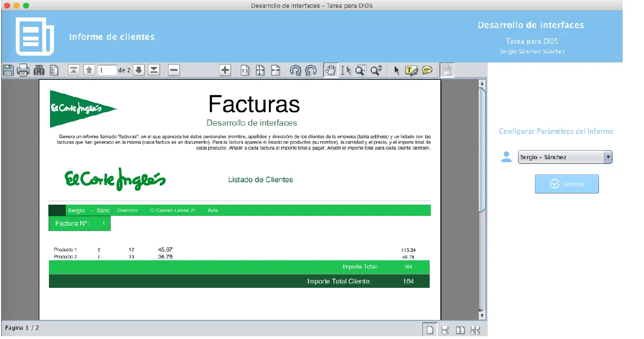Go to next page with down arrow
This screenshot has width=644, height=339.
point(139,70)
